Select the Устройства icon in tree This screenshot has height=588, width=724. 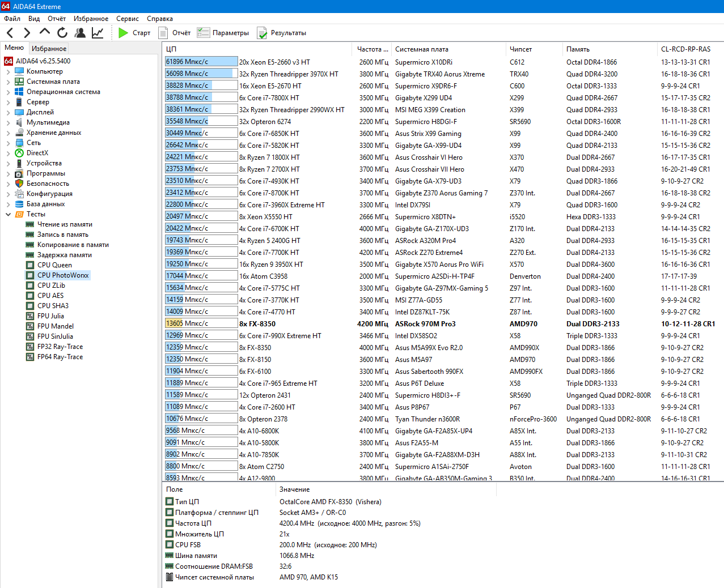click(x=19, y=163)
